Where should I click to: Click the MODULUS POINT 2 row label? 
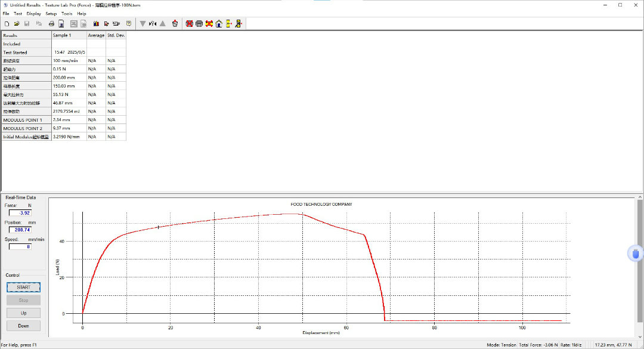pyautogui.click(x=27, y=128)
